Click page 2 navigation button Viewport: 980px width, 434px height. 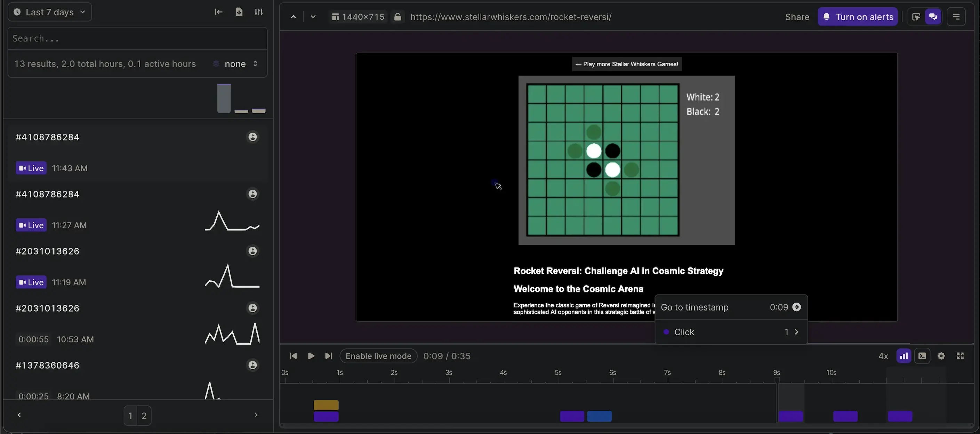(144, 415)
